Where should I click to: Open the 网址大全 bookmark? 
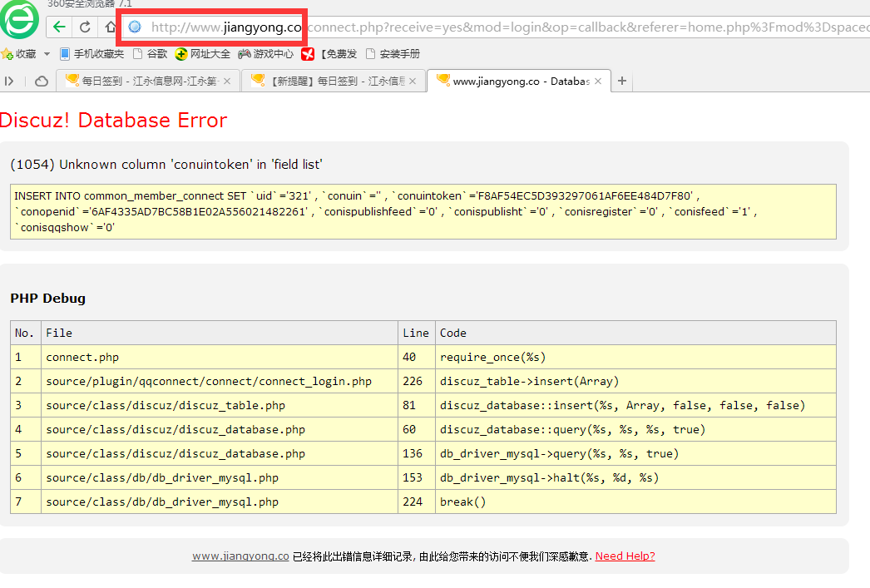[x=202, y=54]
